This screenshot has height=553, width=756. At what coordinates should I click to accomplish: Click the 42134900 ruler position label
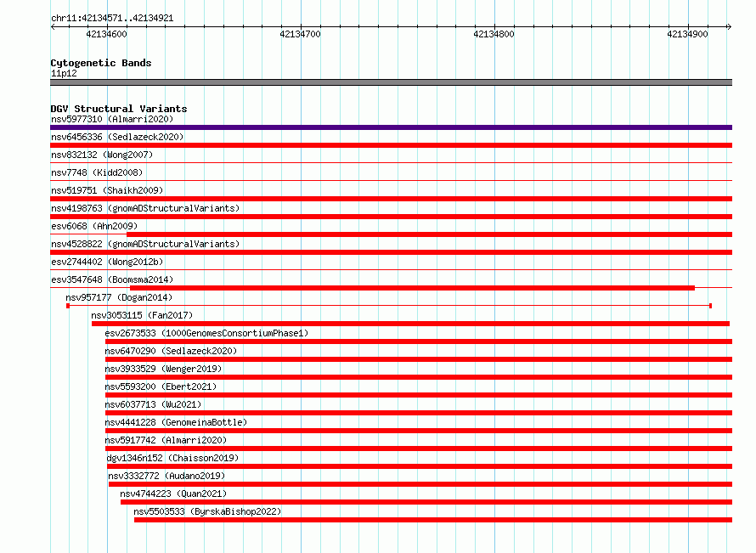coord(687,34)
